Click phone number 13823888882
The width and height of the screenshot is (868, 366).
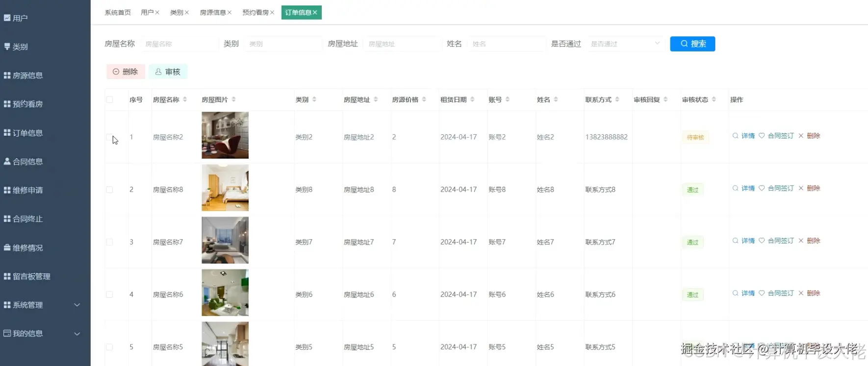pyautogui.click(x=606, y=137)
